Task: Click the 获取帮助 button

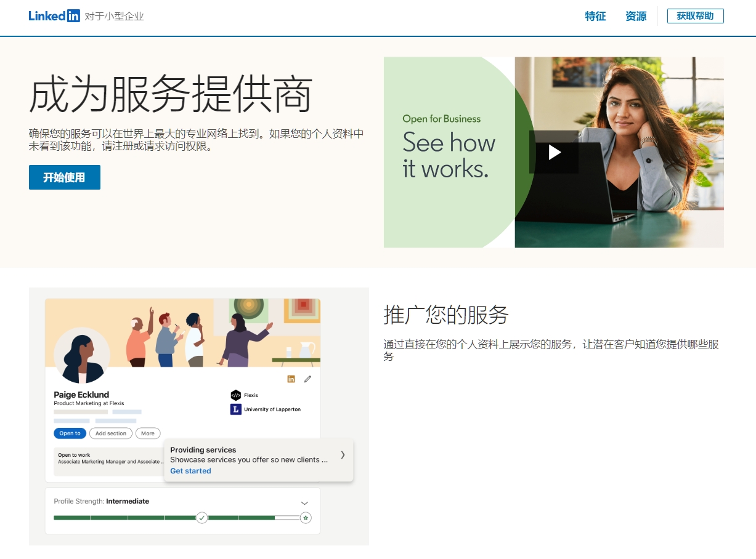Action: [695, 16]
